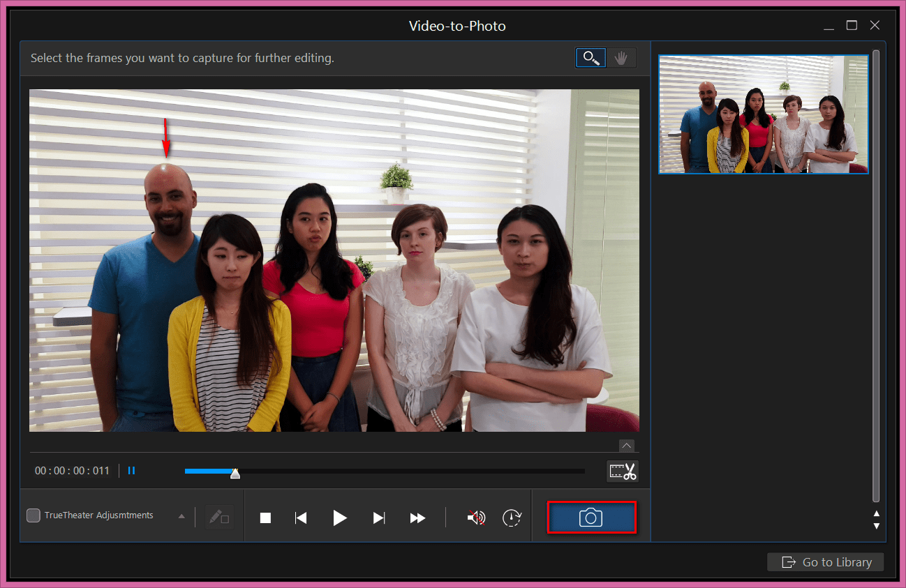Click the blue pause indicator by timecode
The image size is (906, 588).
tap(131, 471)
